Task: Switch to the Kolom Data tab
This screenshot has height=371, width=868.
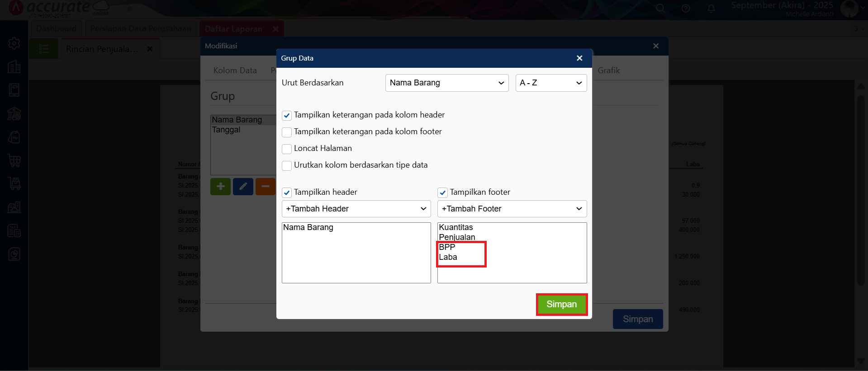Action: [x=235, y=70]
